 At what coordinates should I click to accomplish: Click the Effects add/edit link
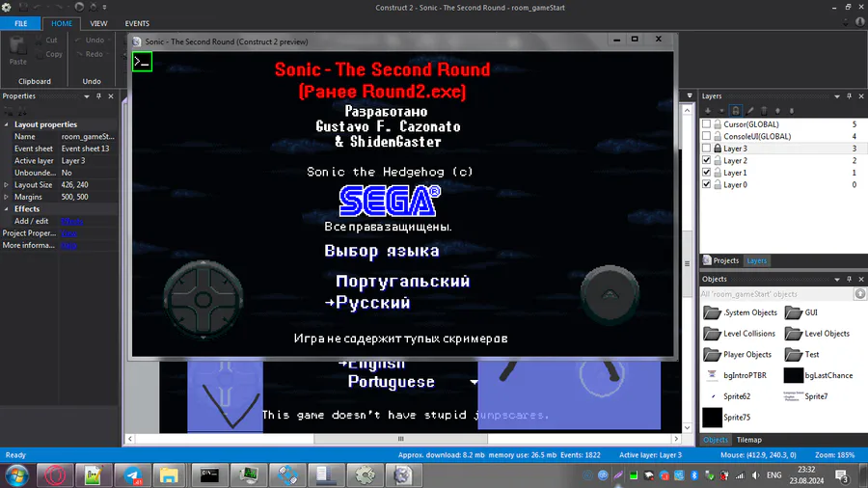click(x=72, y=221)
